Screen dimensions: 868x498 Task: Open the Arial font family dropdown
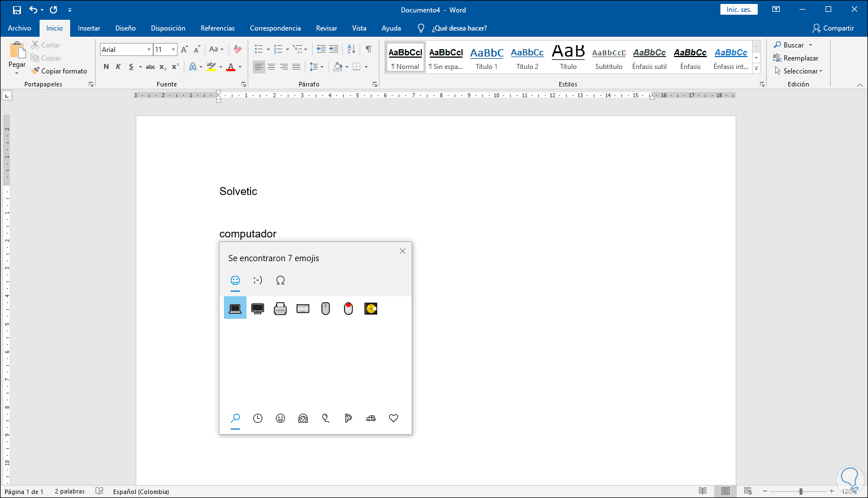(x=149, y=49)
